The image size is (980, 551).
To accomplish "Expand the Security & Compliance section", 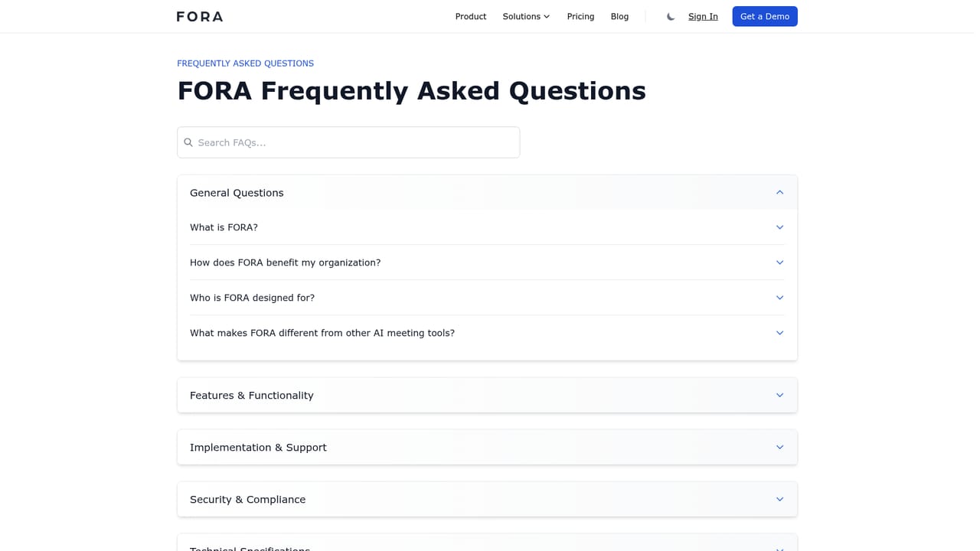I will click(x=487, y=499).
